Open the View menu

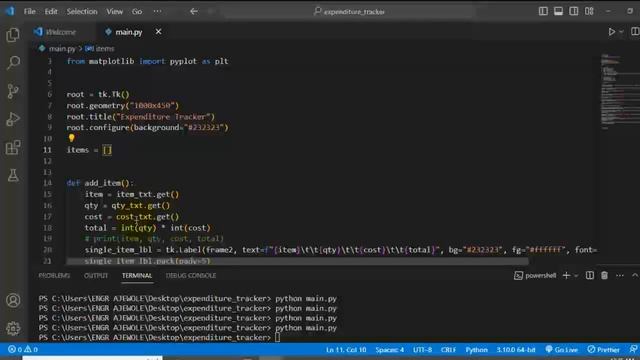pyautogui.click(x=115, y=11)
